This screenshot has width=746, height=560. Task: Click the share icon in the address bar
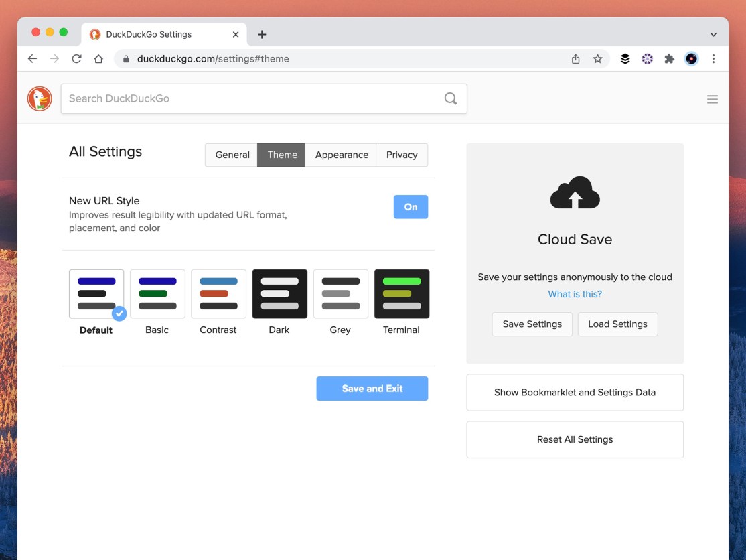click(575, 58)
